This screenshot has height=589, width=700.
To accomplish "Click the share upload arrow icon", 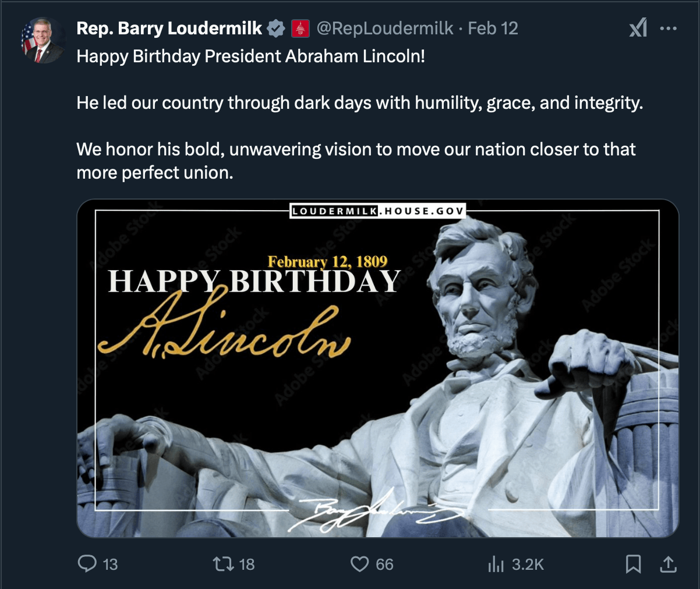I will (668, 563).
